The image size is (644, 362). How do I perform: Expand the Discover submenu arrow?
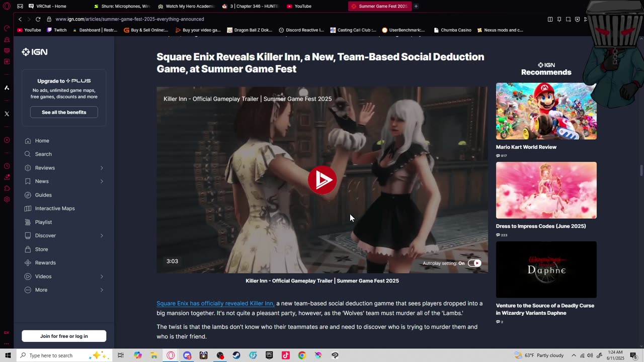coord(102,236)
